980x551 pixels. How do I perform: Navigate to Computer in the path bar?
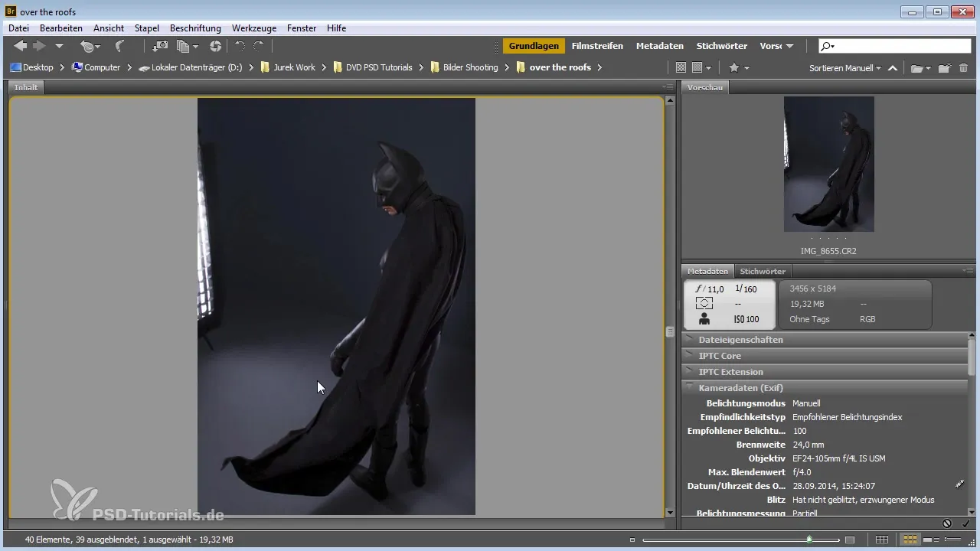pyautogui.click(x=96, y=67)
